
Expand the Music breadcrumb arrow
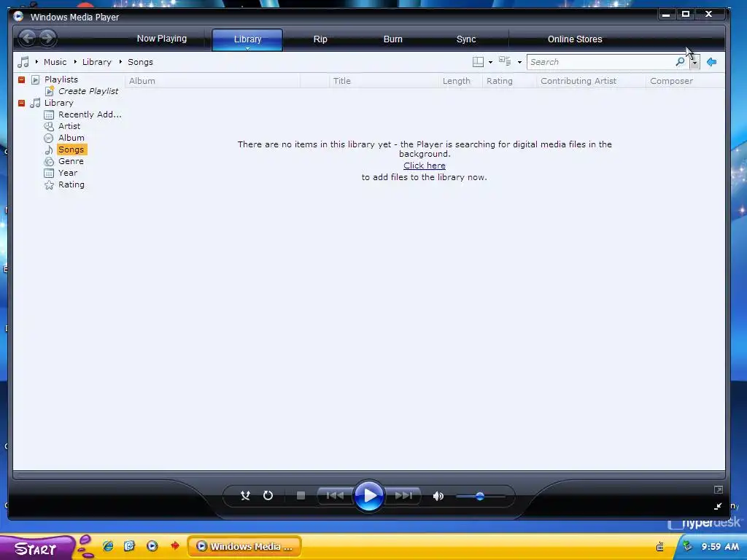pyautogui.click(x=36, y=62)
